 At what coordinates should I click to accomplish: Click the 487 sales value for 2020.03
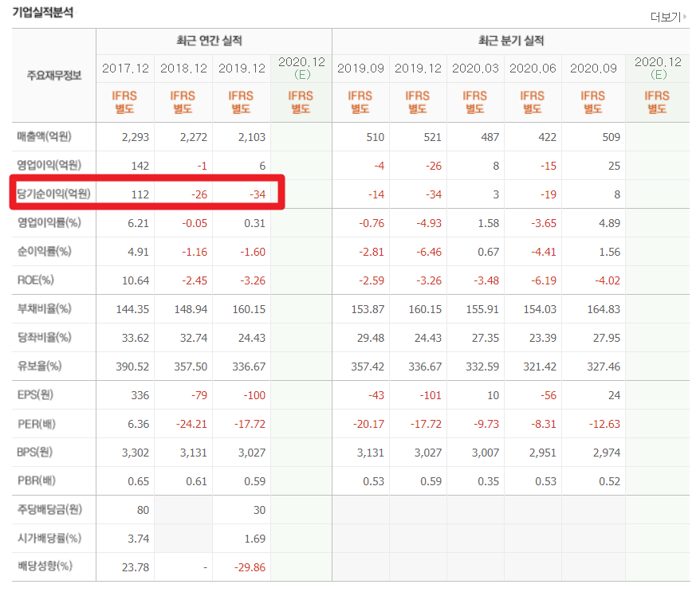tap(490, 137)
